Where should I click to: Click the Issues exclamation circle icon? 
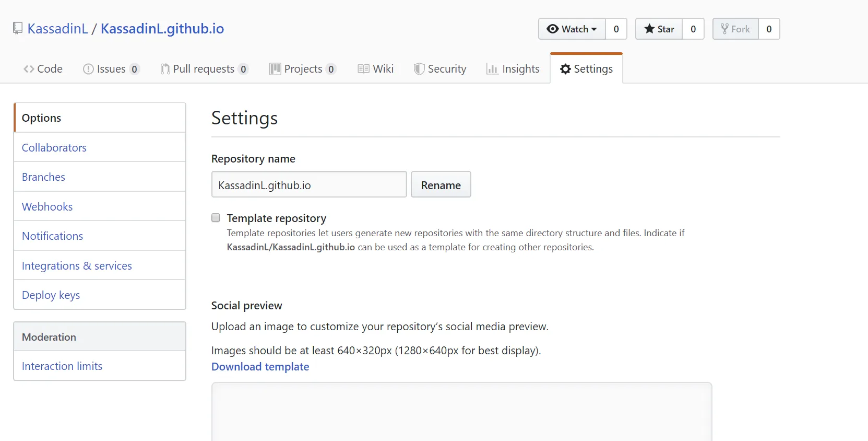pos(88,69)
